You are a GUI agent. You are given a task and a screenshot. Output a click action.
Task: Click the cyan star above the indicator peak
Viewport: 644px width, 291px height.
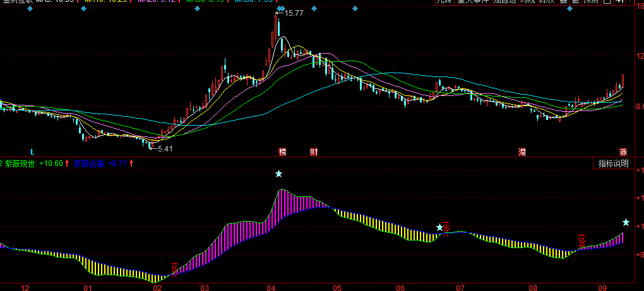[x=278, y=174]
